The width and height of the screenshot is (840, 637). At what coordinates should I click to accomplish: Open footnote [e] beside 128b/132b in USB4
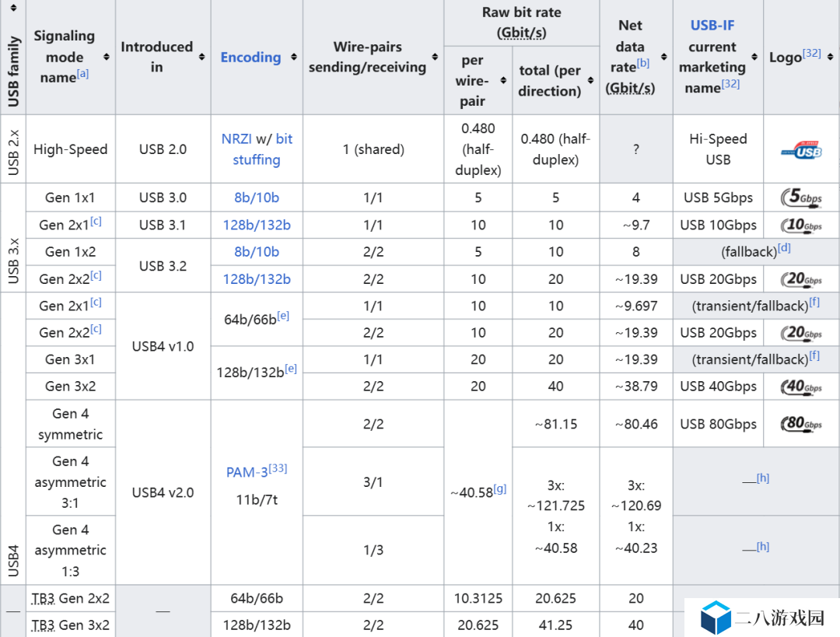click(291, 368)
